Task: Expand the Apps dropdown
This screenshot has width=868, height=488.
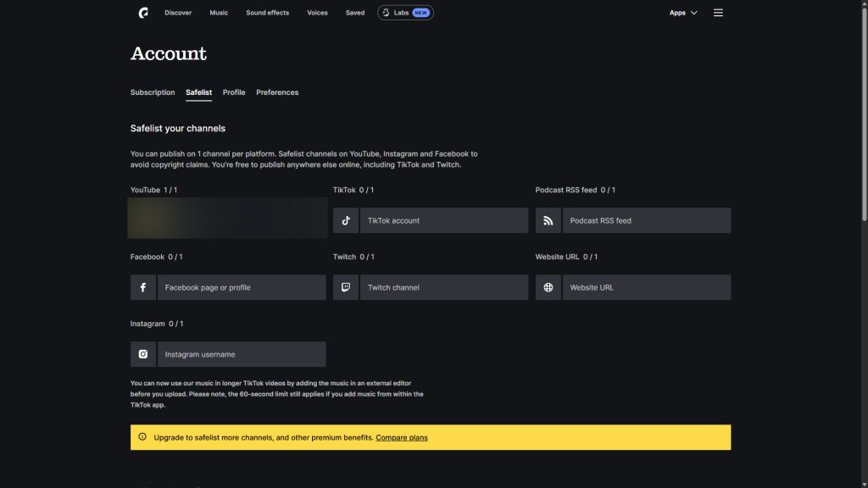Action: click(683, 13)
